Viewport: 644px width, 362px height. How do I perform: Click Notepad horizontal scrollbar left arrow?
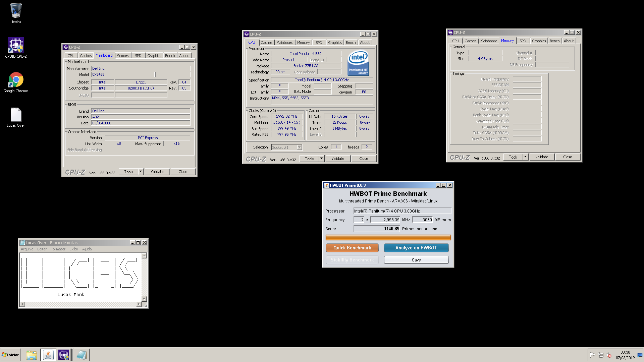coord(22,304)
